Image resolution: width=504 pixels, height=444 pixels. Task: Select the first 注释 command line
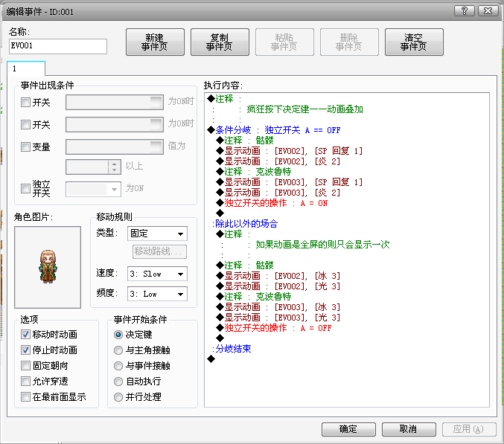224,99
